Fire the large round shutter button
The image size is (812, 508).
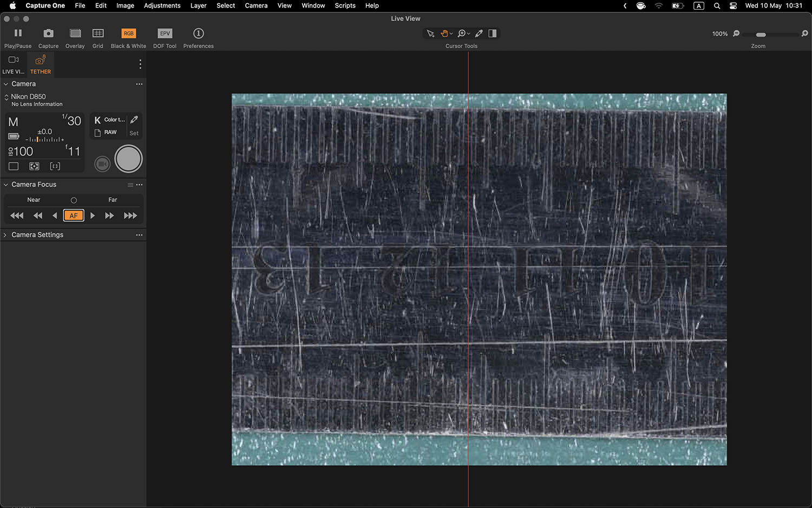pos(128,159)
